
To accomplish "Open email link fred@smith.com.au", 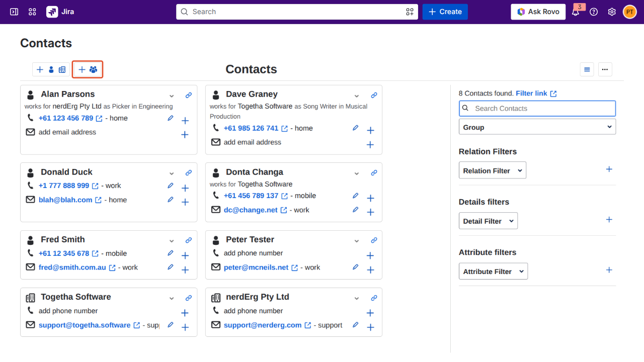I will 72,267.
